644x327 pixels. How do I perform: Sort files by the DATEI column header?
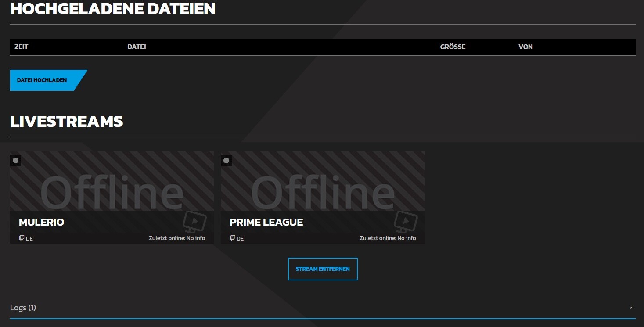click(137, 47)
